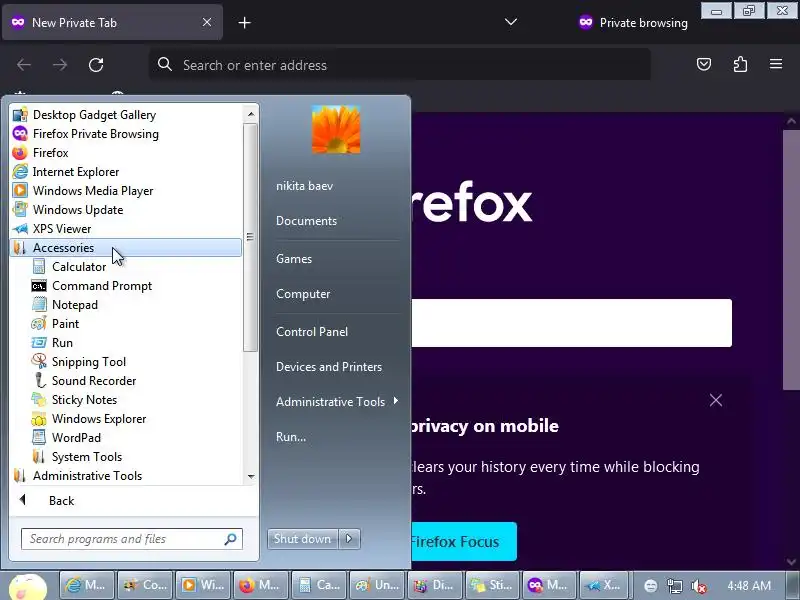Screen dimensions: 800x600
Task: Open a new tab with plus button
Action: 244,22
